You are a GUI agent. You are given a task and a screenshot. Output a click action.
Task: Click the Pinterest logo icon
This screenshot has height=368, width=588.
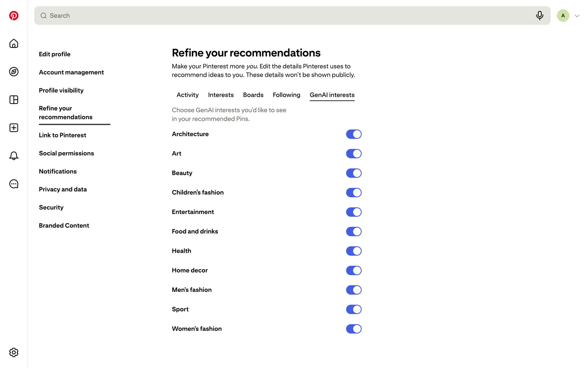click(x=14, y=16)
